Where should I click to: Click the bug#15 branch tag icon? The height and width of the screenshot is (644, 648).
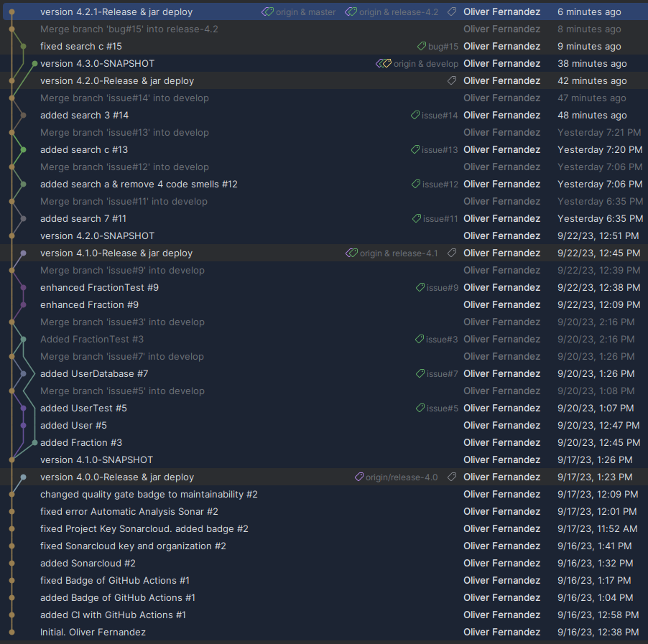[422, 46]
